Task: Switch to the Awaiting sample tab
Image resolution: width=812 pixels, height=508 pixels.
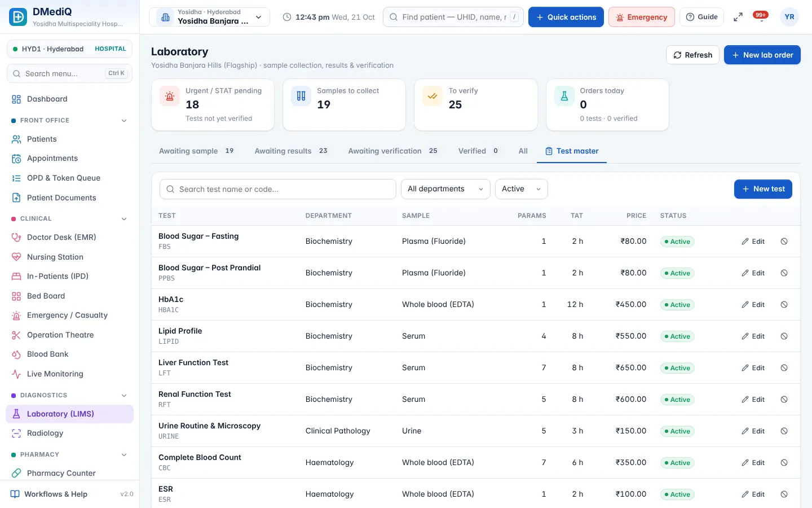Action: [197, 151]
